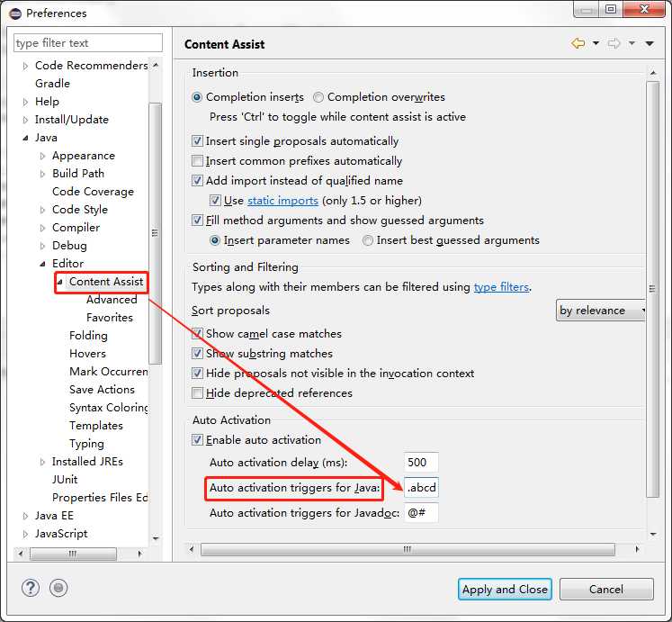672x622 pixels.
Task: Expand the Debug node
Action: point(42,247)
